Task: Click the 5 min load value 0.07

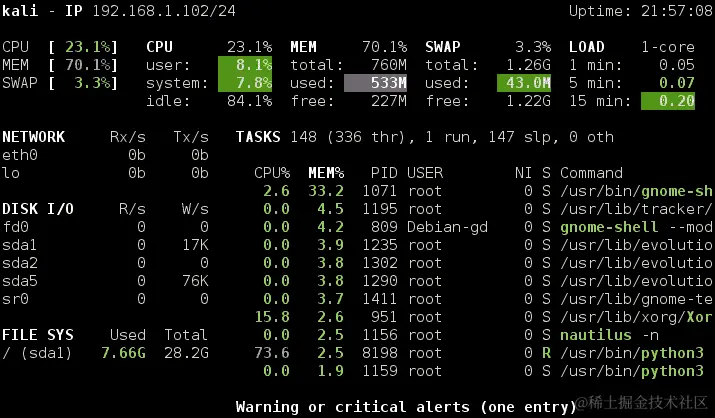Action: point(677,83)
